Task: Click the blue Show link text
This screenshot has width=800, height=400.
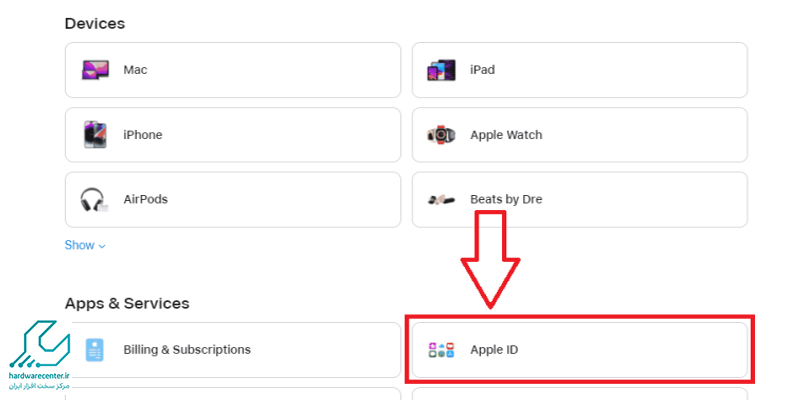Action: tap(79, 245)
